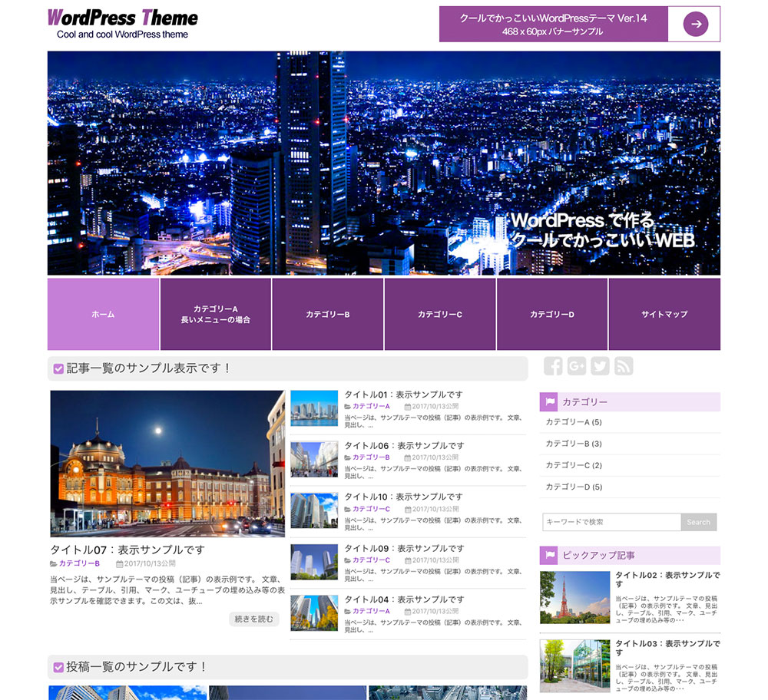Click the 続きを読む button

[253, 619]
